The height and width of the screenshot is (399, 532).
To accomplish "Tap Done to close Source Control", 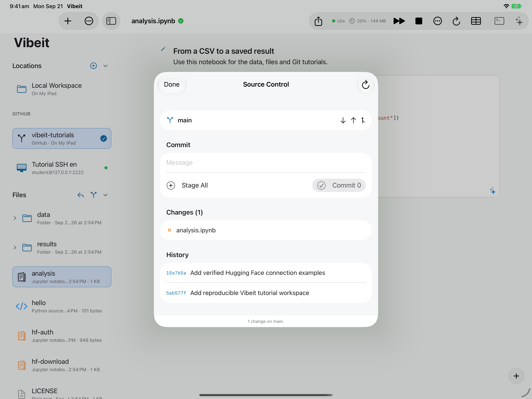I will [172, 84].
